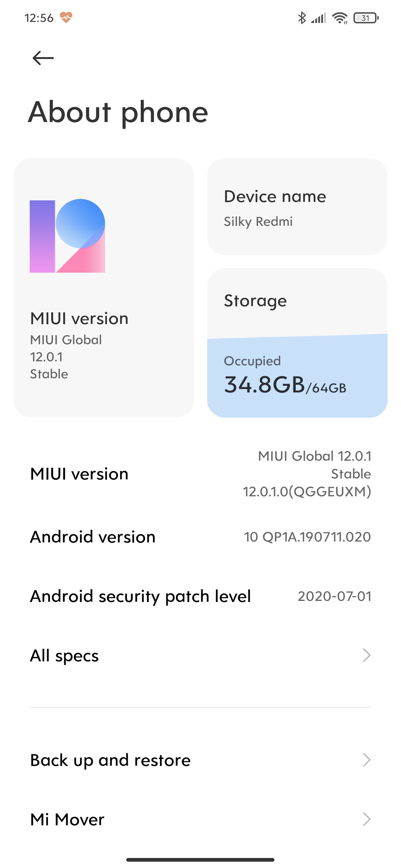
Task: Tap the back arrow icon
Action: point(43,58)
